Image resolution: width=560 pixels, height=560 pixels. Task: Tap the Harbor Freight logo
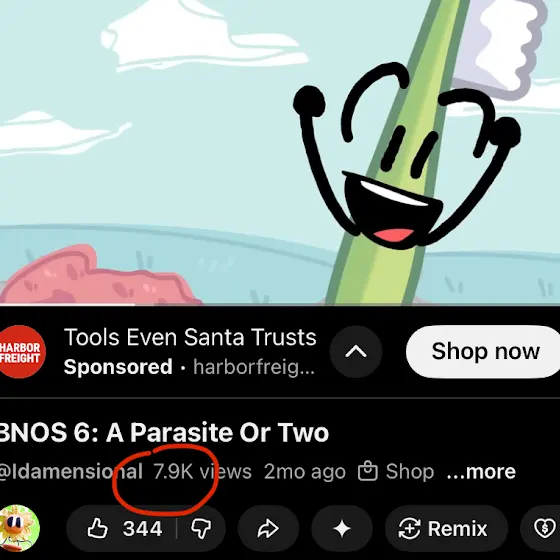pyautogui.click(x=21, y=352)
